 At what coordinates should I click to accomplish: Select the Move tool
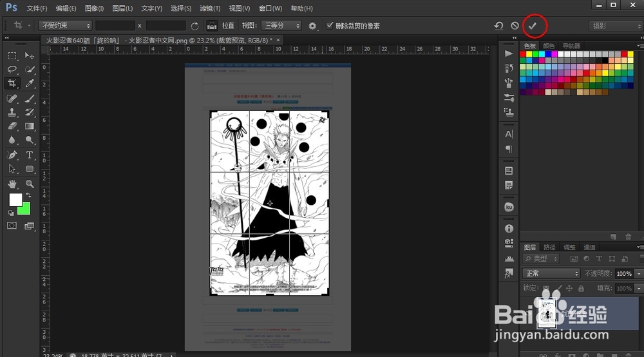(x=29, y=55)
